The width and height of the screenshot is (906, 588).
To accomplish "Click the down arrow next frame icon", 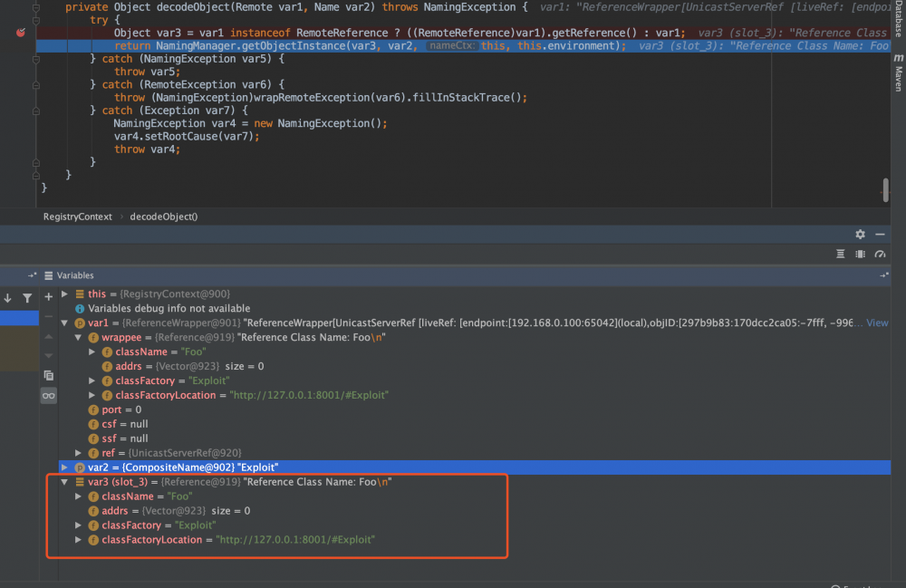I will click(8, 298).
